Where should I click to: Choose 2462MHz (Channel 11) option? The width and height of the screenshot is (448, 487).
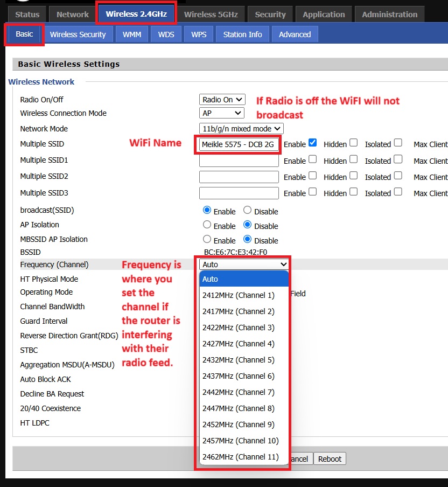click(x=240, y=457)
